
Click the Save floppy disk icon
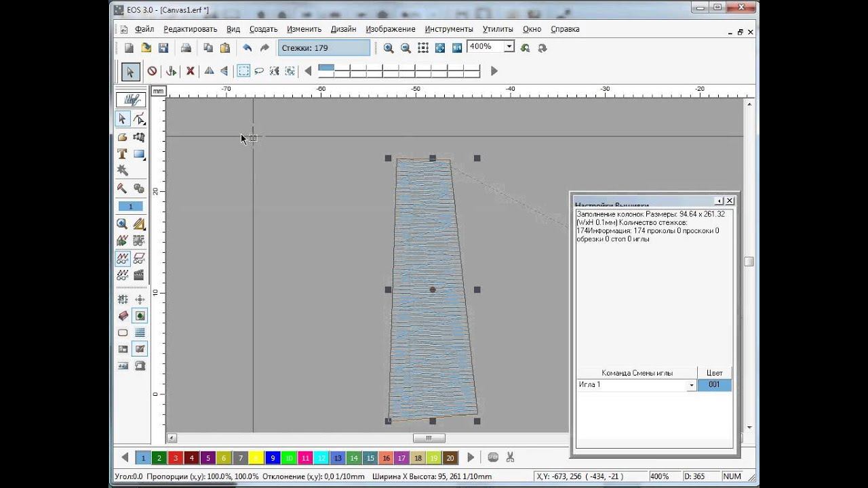tap(163, 48)
